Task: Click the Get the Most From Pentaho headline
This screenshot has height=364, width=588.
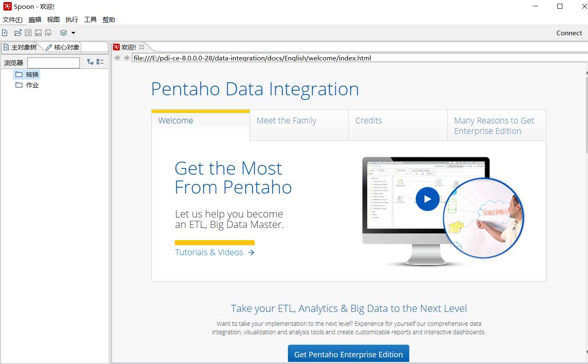Action: coord(233,178)
